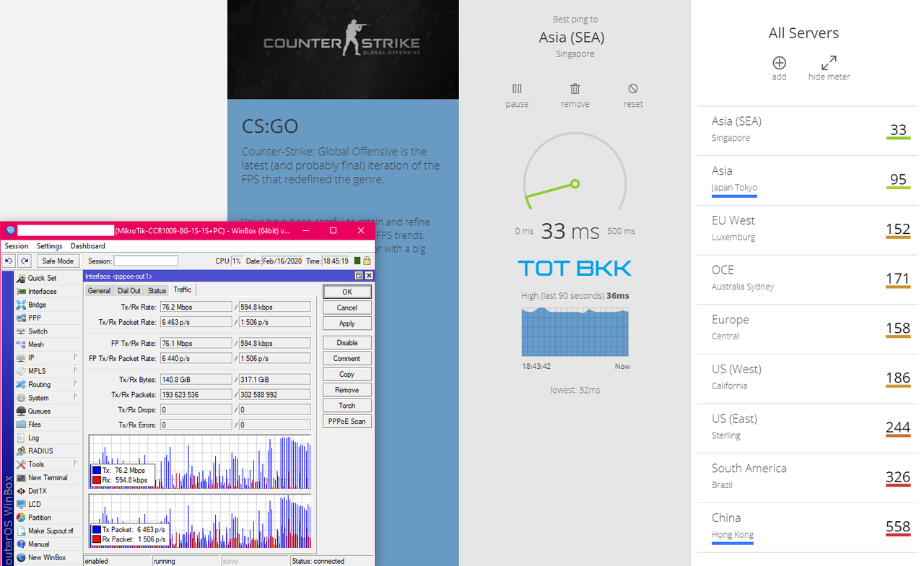Image resolution: width=924 pixels, height=566 pixels.
Task: Select the EU West Luxemburg server
Action: 807,230
